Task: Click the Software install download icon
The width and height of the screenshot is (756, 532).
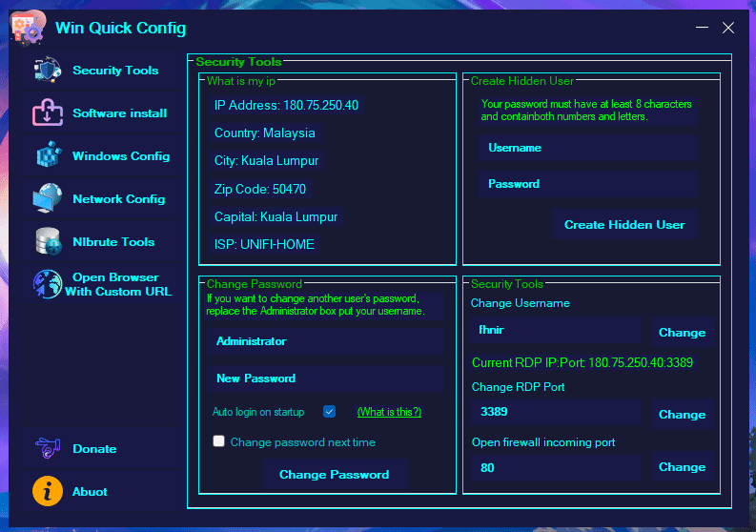Action: point(48,113)
